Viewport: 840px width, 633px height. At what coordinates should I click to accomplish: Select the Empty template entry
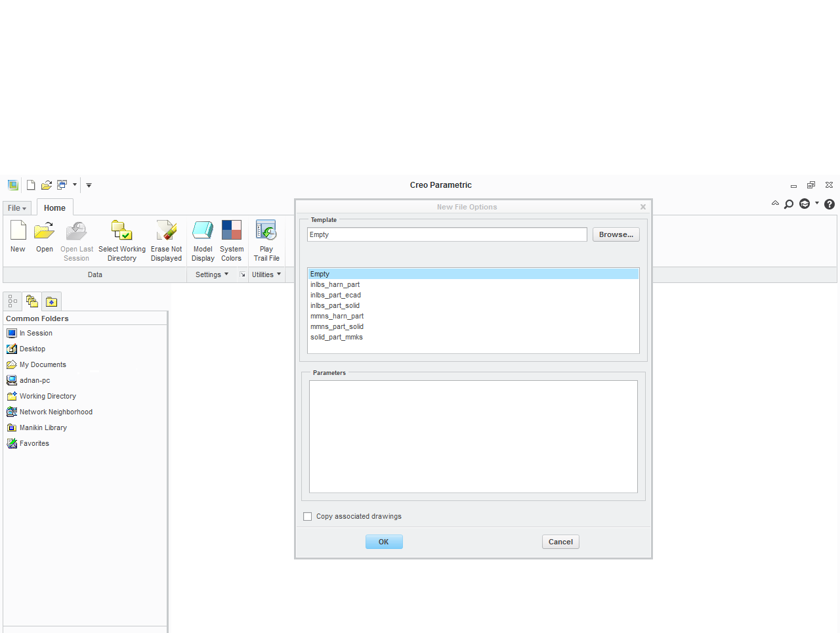click(473, 274)
